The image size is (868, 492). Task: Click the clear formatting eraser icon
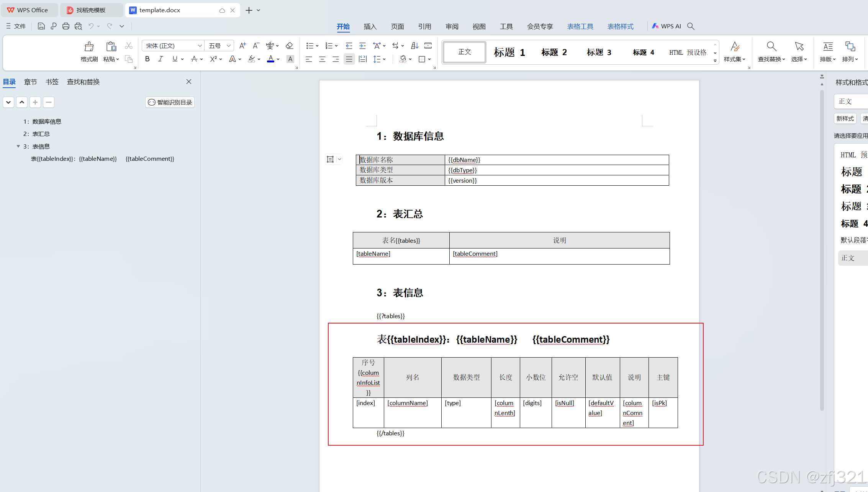[289, 46]
